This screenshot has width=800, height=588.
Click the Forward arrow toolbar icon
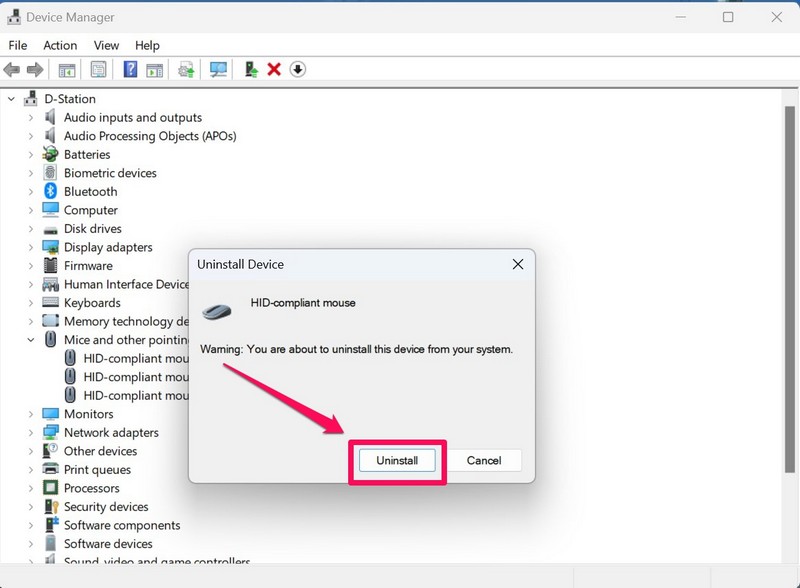[35, 69]
